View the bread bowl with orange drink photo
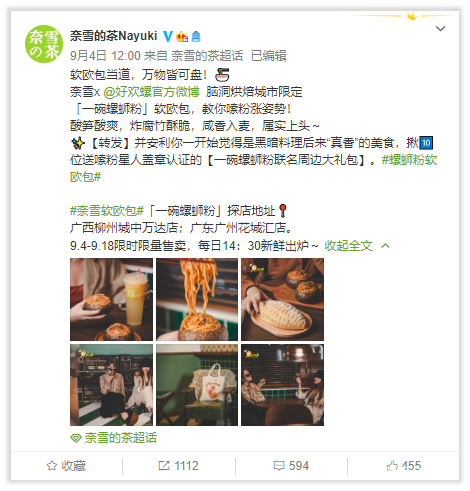The height and width of the screenshot is (491, 470). click(111, 299)
